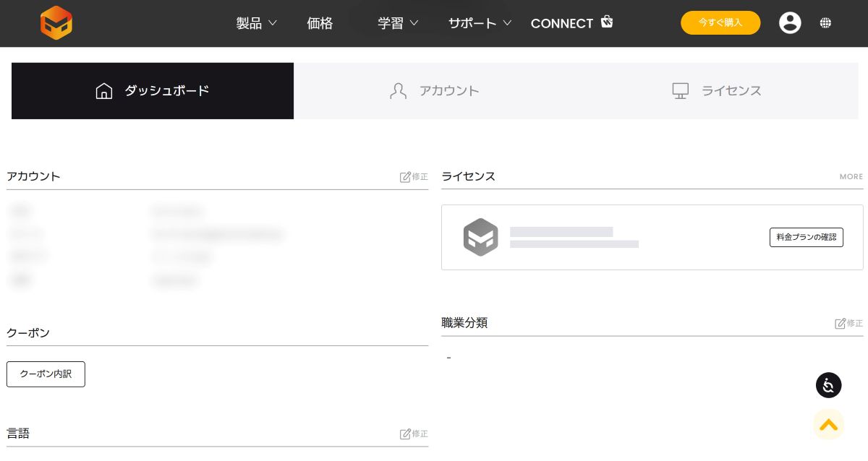The width and height of the screenshot is (868, 461).
Task: Click the orange cube logo in header
Action: (56, 23)
